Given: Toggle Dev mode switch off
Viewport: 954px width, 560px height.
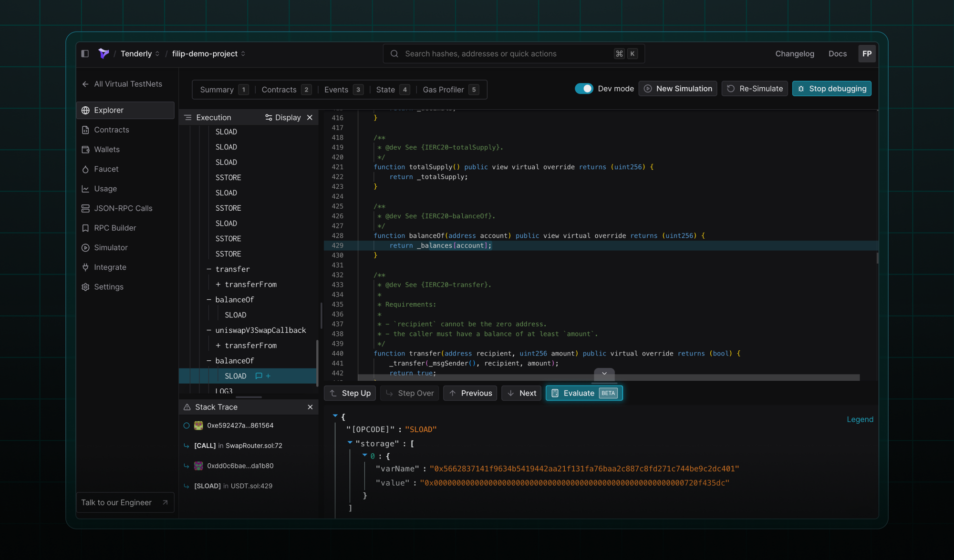Looking at the screenshot, I should (583, 89).
